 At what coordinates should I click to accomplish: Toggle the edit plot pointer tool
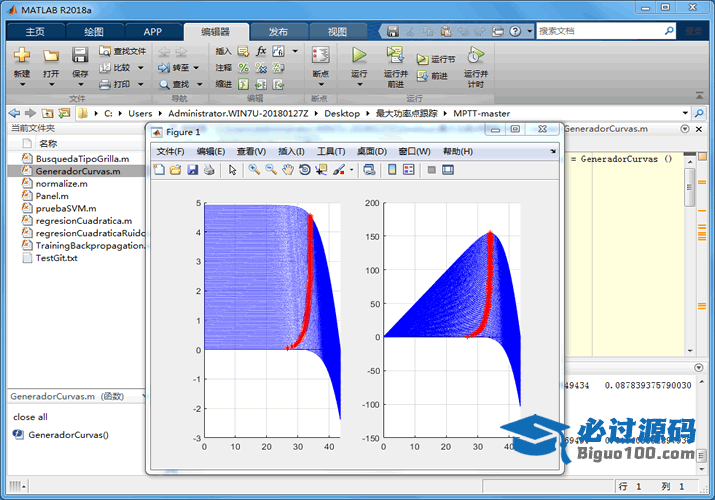[x=233, y=170]
